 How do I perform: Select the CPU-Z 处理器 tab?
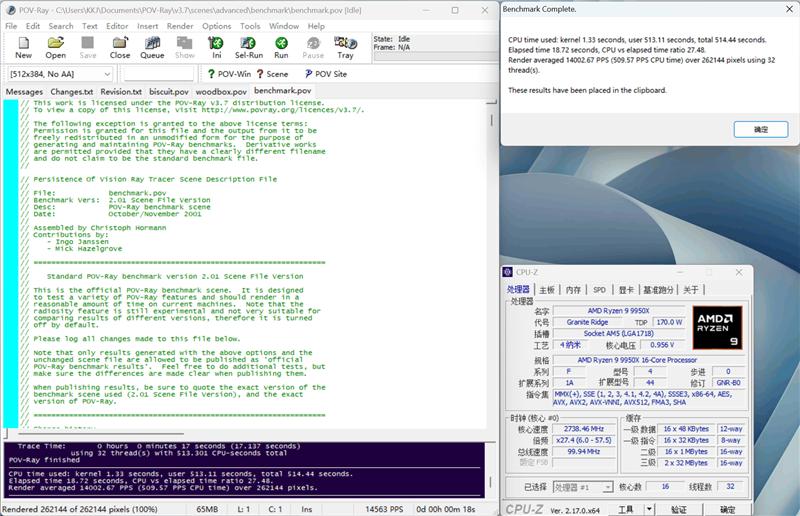pyautogui.click(x=518, y=289)
